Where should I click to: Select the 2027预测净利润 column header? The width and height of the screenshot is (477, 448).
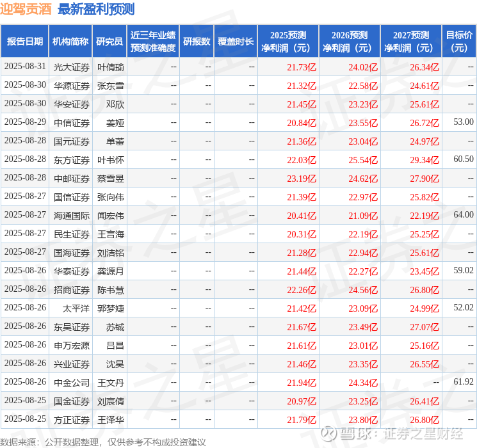411,42
